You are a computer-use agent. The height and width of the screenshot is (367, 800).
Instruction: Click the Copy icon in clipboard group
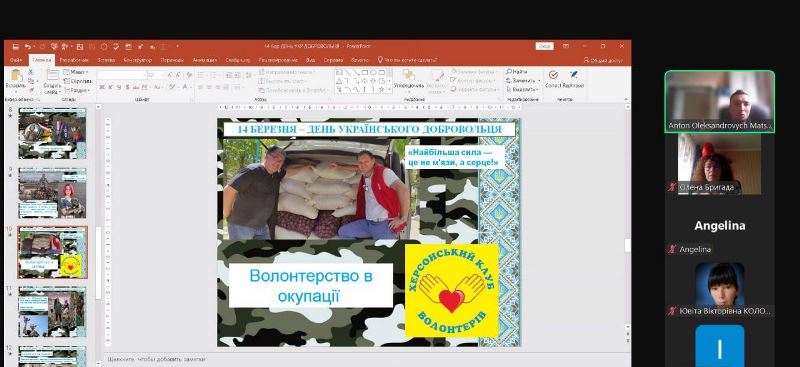[31, 81]
